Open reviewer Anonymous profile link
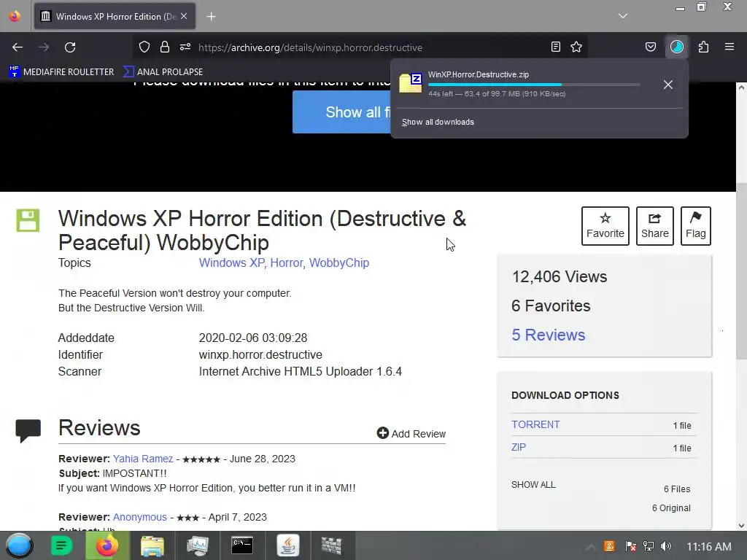 pyautogui.click(x=140, y=517)
